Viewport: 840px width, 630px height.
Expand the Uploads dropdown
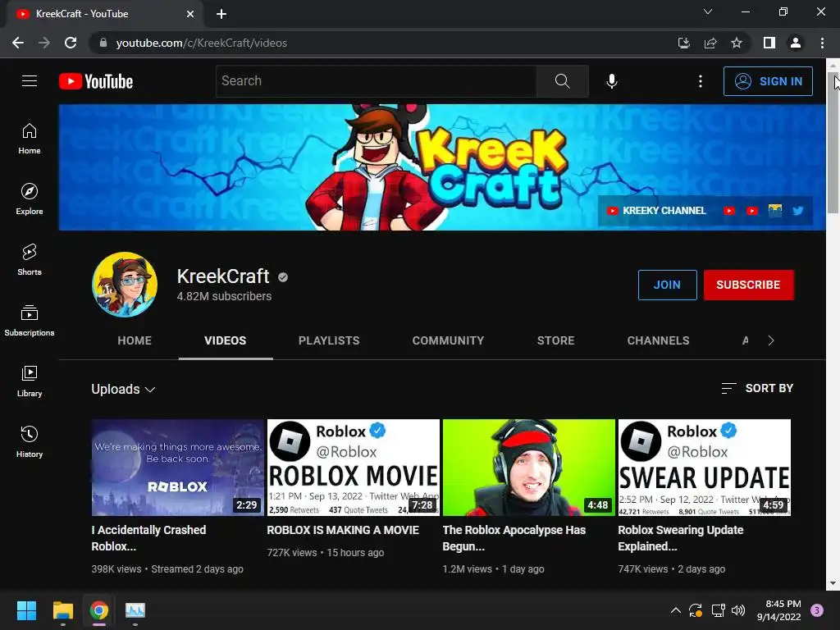click(x=123, y=389)
